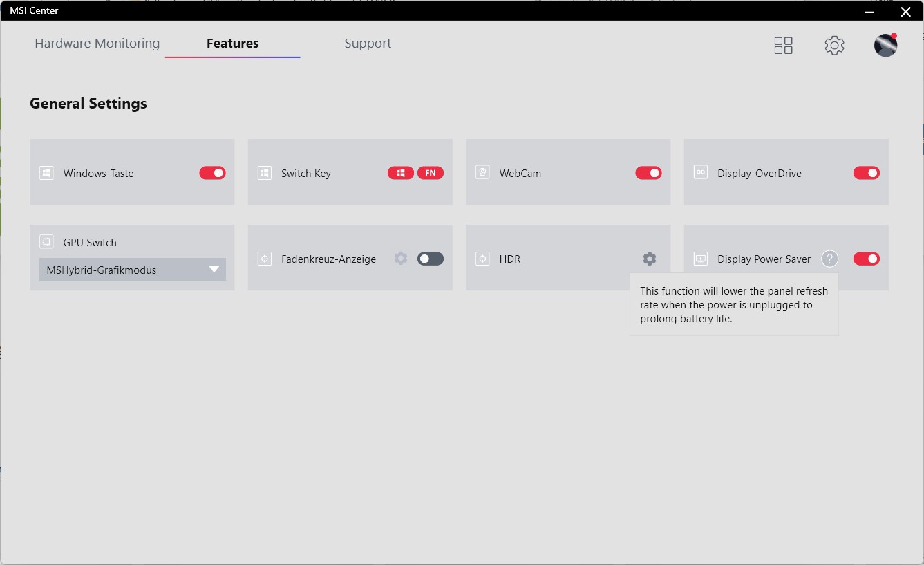Click the refresh rate tooltip text
924x565 pixels.
[734, 305]
